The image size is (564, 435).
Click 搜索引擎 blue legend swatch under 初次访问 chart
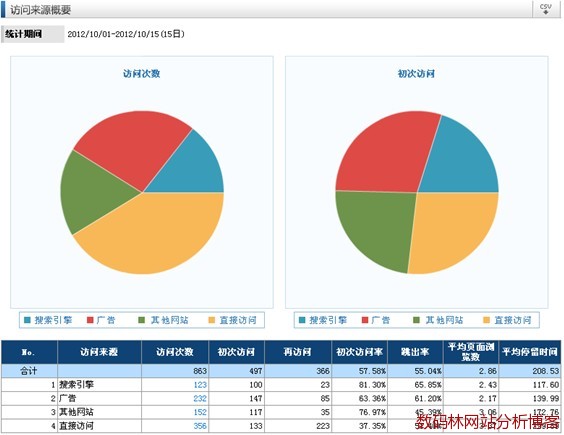tap(302, 320)
